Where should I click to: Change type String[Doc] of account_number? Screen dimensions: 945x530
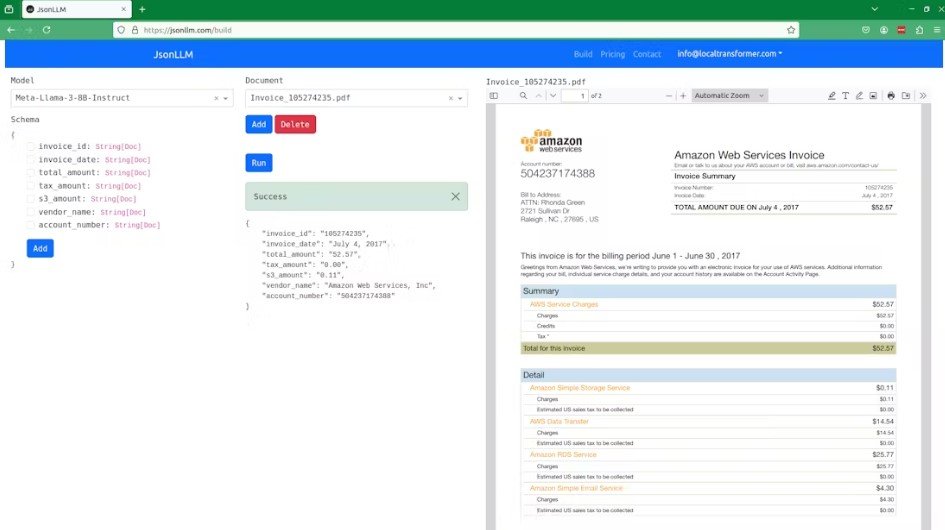[137, 225]
